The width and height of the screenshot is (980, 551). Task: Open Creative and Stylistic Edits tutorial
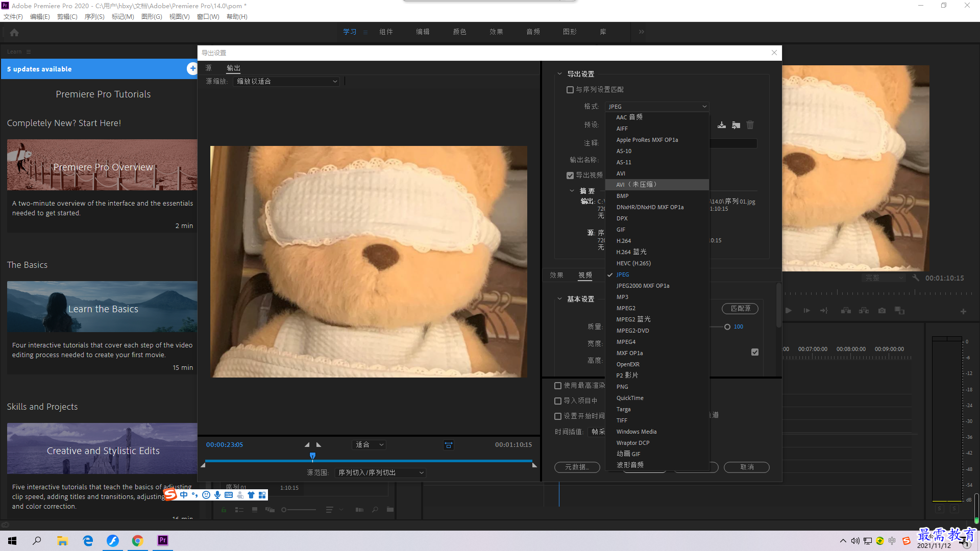pyautogui.click(x=102, y=448)
